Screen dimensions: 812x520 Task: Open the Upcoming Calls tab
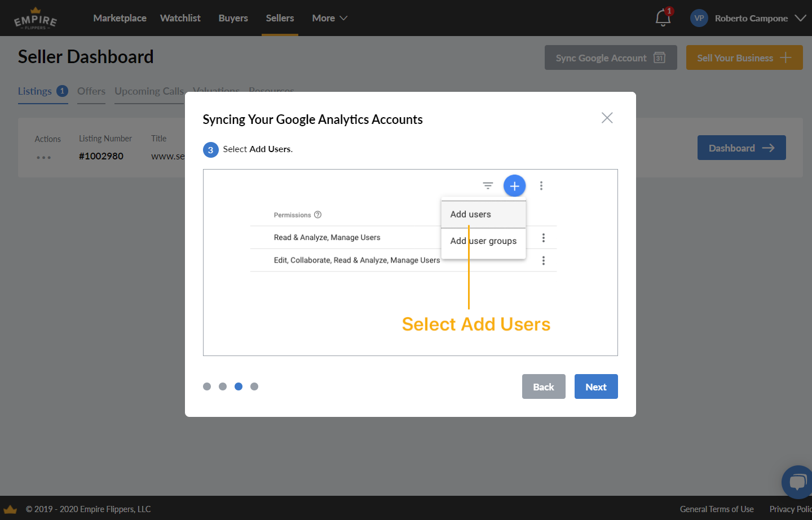coord(149,91)
